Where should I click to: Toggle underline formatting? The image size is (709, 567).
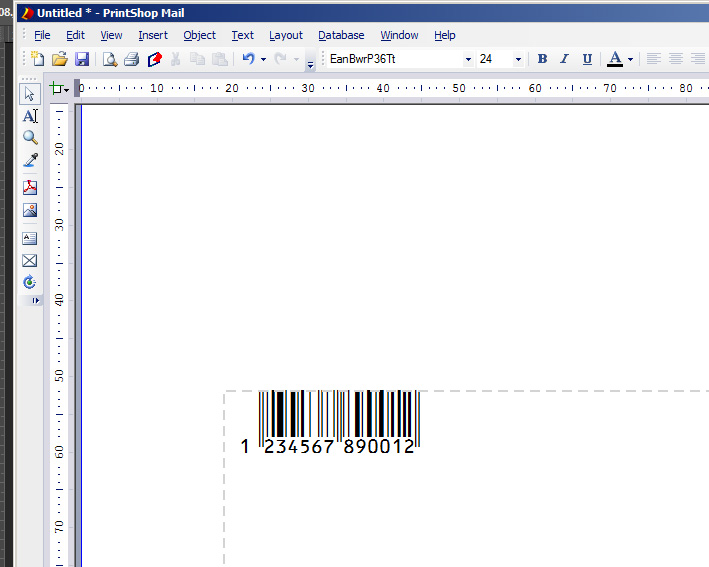587,59
